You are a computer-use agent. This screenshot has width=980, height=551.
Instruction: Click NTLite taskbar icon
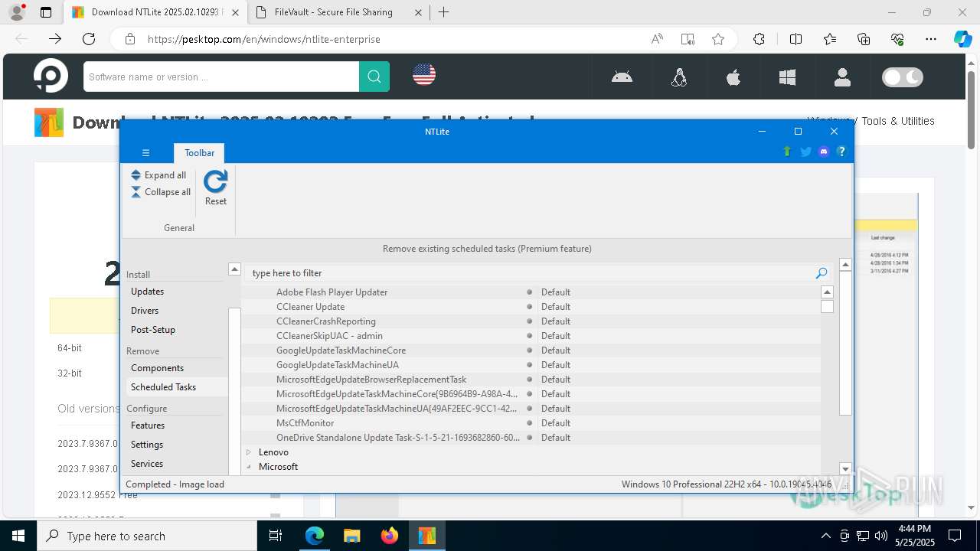click(427, 536)
